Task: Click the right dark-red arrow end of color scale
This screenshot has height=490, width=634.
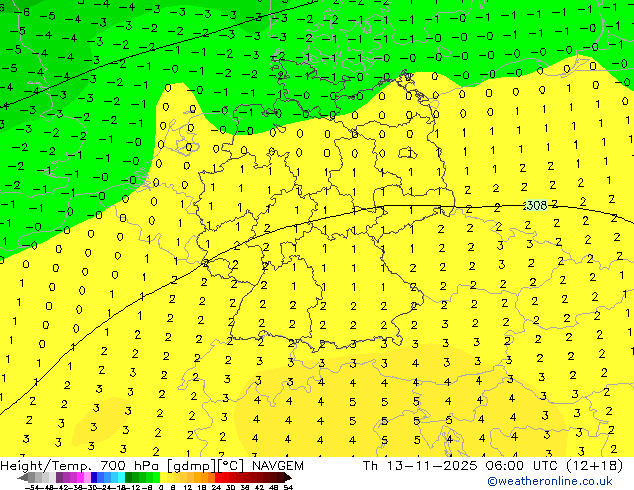Action: point(287,478)
